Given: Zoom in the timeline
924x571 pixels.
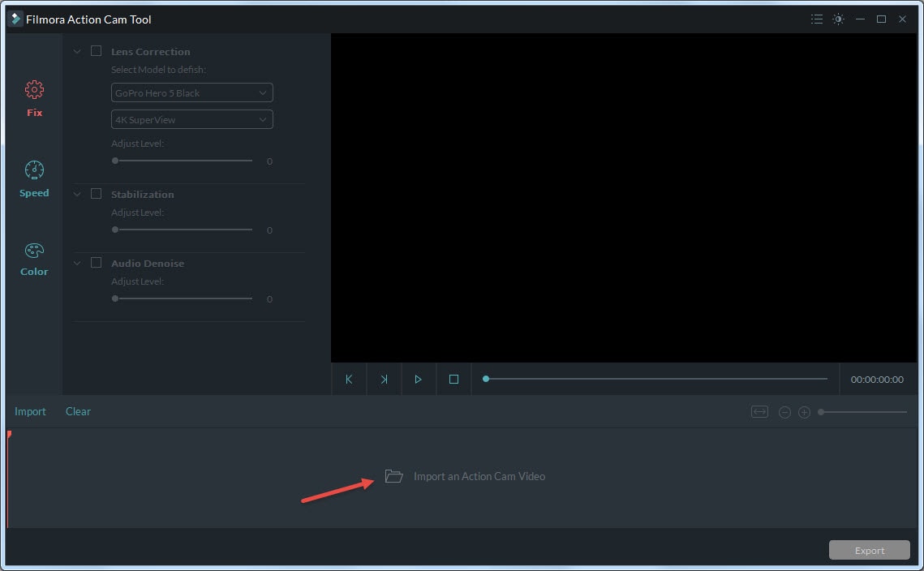Looking at the screenshot, I should tap(804, 413).
